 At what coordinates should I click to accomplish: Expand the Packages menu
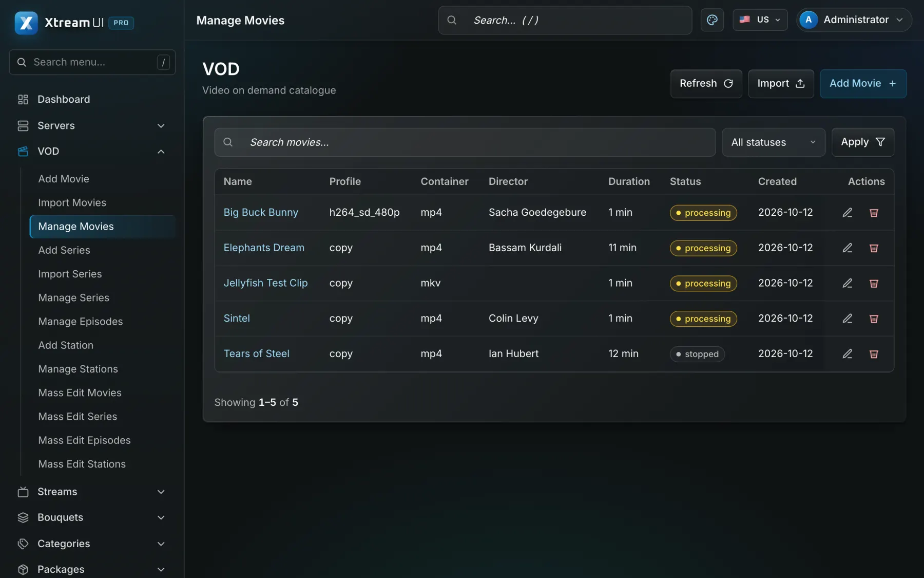tap(92, 569)
